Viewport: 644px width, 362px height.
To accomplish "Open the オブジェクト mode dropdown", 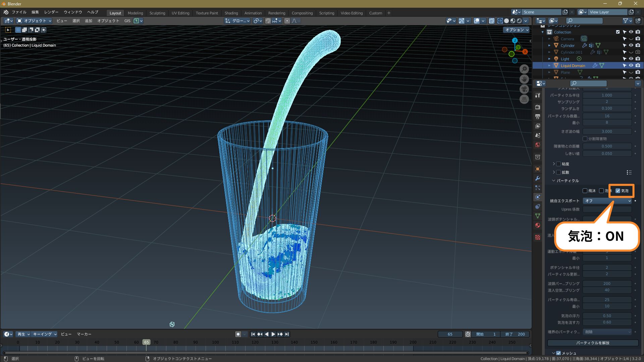I will [x=34, y=21].
